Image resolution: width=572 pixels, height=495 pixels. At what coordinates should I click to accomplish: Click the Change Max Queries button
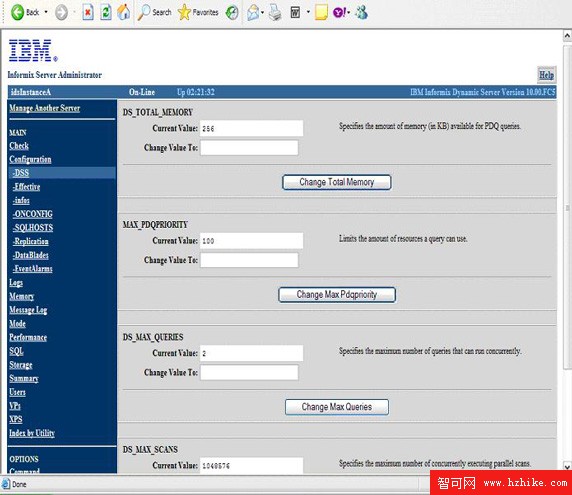click(x=336, y=407)
